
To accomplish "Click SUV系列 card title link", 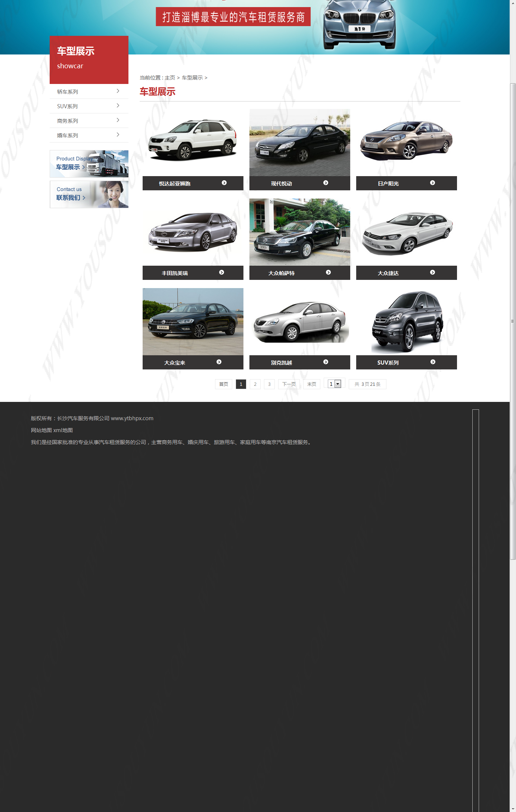I will coord(388,363).
